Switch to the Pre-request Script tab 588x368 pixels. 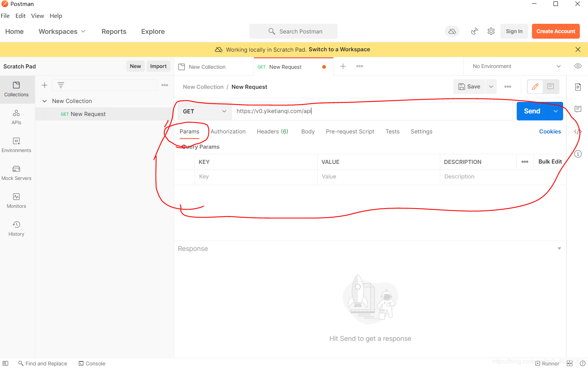click(x=350, y=132)
